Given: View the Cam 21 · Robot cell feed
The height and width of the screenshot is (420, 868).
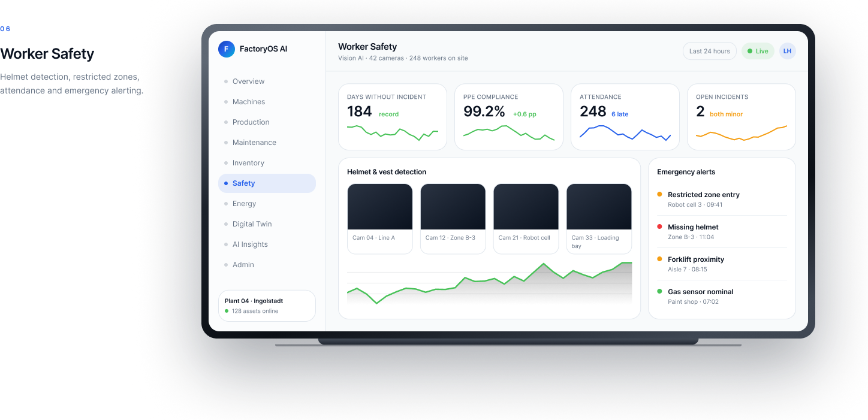Looking at the screenshot, I should pyautogui.click(x=526, y=219).
